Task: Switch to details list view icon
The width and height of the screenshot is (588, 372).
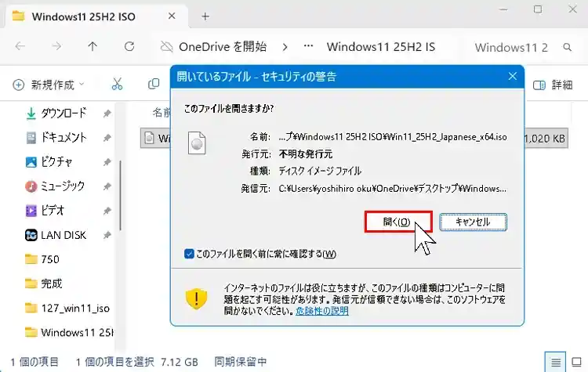Action: tap(555, 362)
